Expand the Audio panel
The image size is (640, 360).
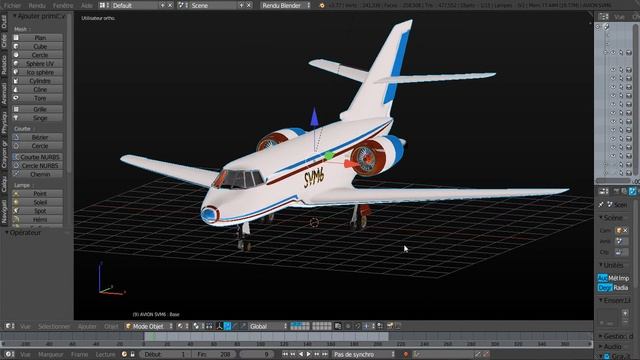click(x=610, y=347)
